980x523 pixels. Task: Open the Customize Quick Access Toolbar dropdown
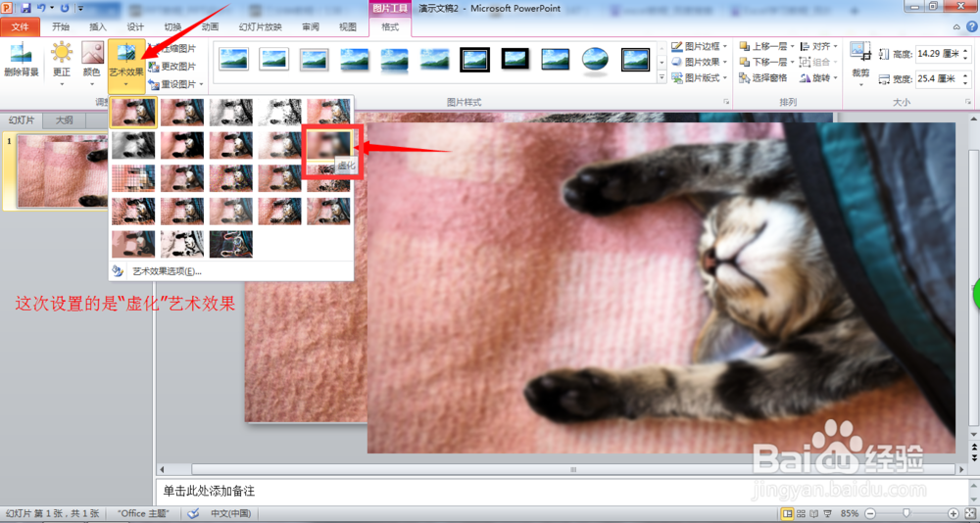[x=81, y=9]
